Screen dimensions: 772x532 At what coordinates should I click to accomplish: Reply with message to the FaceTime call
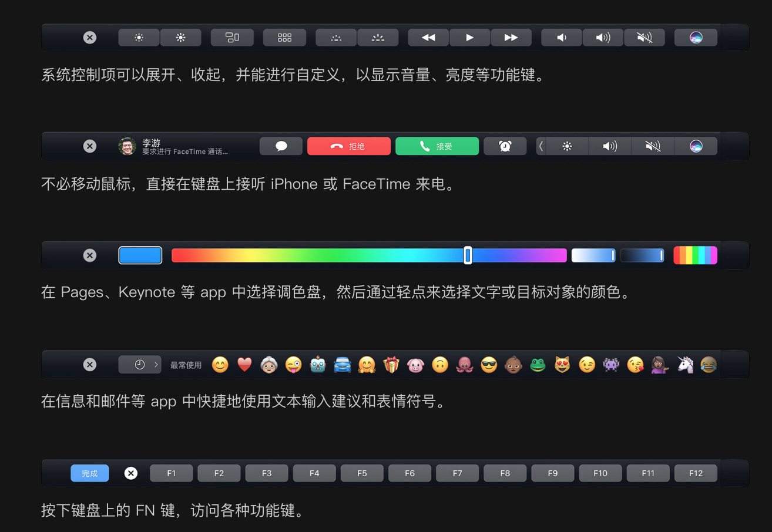click(281, 146)
